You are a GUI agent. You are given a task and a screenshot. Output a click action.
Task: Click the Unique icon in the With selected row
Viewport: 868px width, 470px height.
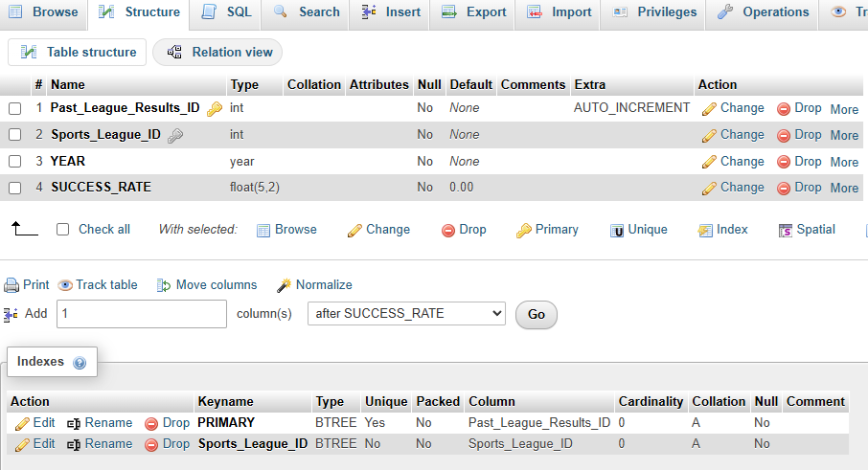point(617,230)
